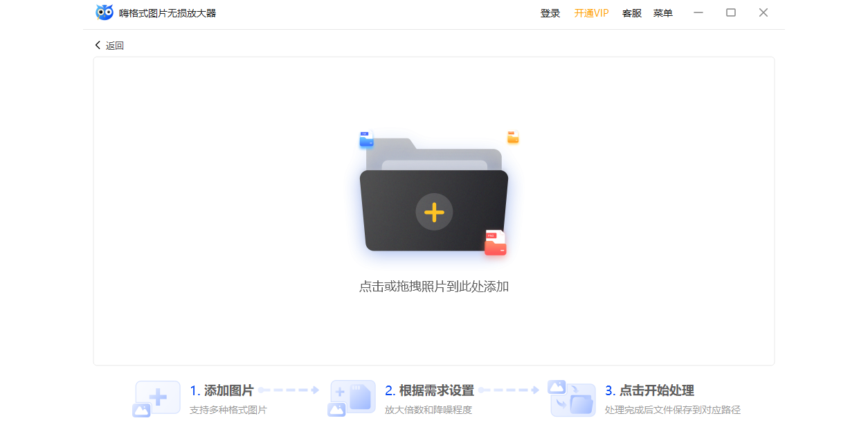The width and height of the screenshot is (868, 434).
Task: Click the step 2 settings icon
Action: (x=352, y=399)
